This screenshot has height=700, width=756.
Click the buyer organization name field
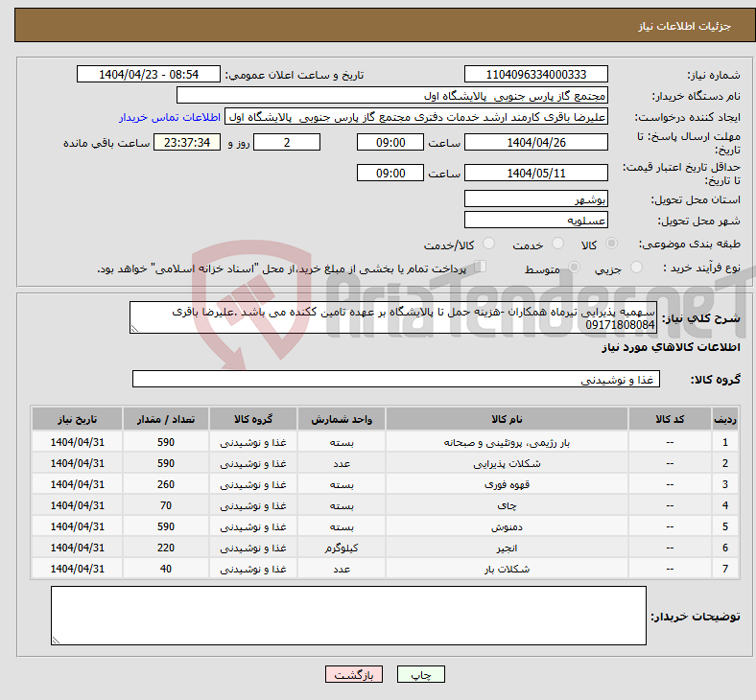tap(392, 95)
